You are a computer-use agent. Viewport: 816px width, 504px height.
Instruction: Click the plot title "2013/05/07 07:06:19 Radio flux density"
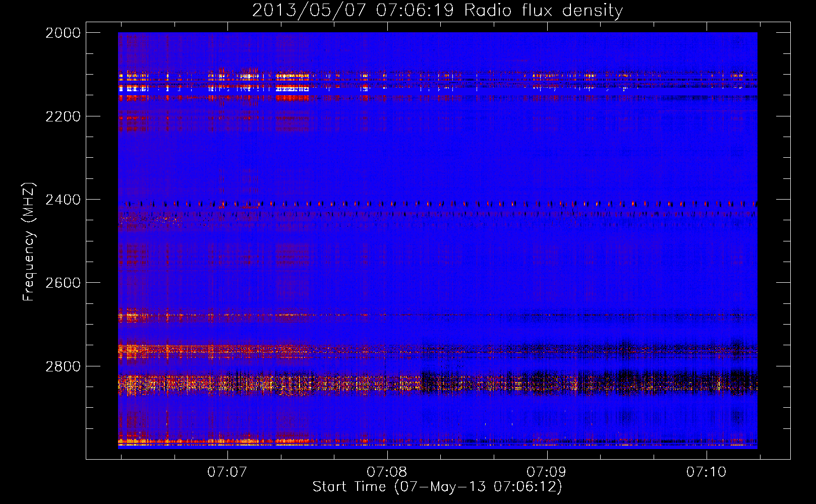point(437,11)
